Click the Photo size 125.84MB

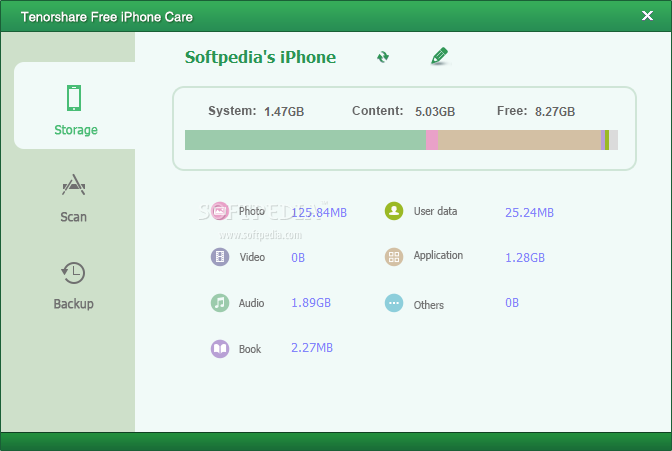tap(319, 213)
